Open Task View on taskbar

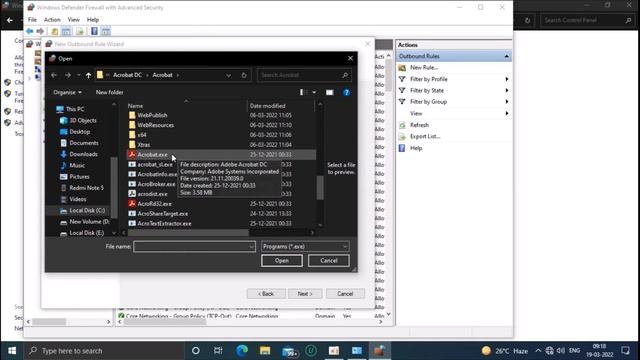click(x=218, y=351)
